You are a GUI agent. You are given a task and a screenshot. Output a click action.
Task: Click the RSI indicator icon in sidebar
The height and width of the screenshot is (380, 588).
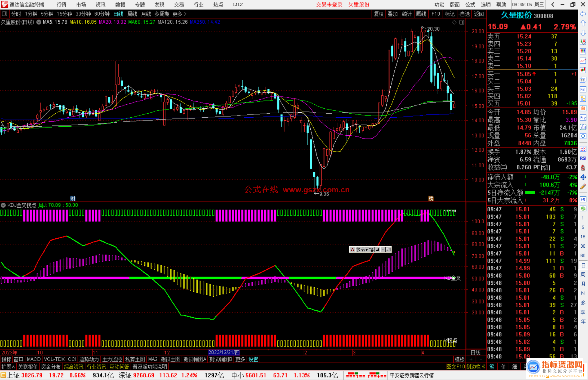point(583,158)
